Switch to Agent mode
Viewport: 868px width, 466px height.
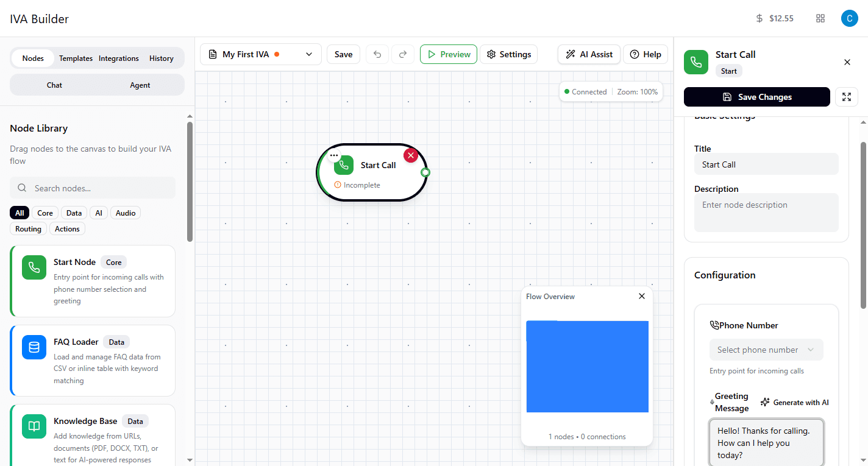coord(140,85)
